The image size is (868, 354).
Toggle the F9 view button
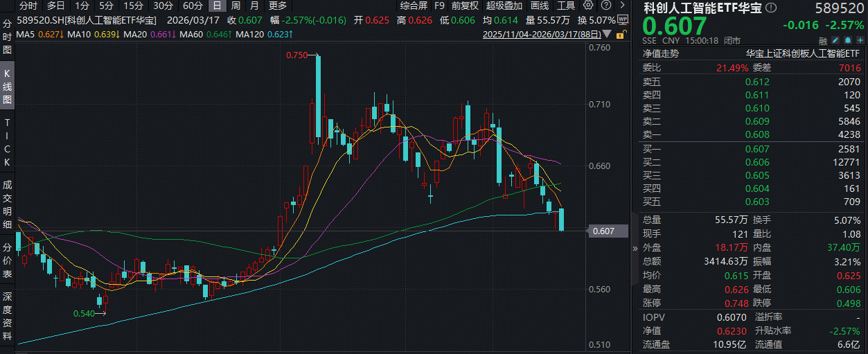(x=439, y=6)
